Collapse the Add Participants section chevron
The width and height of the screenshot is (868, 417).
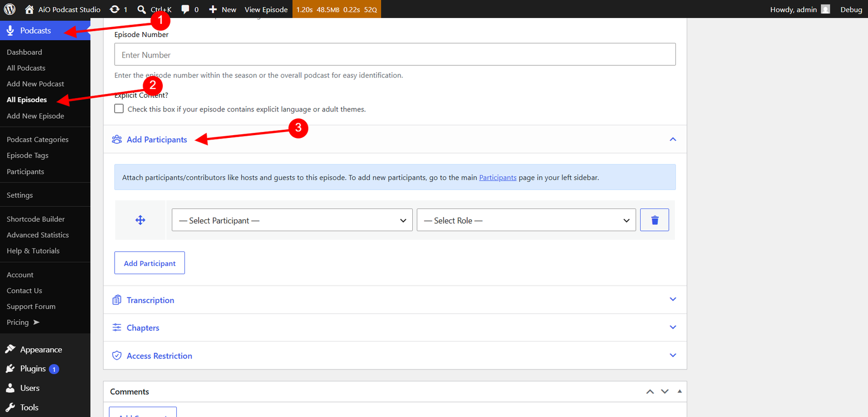[673, 140]
